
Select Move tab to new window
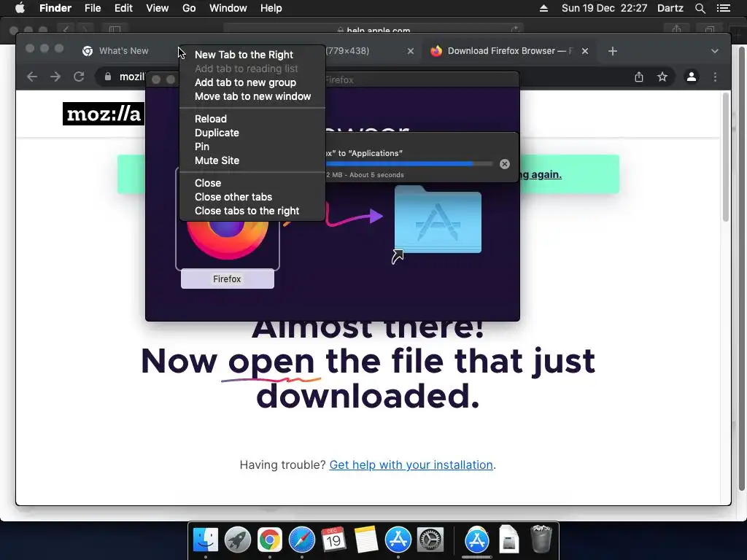(252, 96)
